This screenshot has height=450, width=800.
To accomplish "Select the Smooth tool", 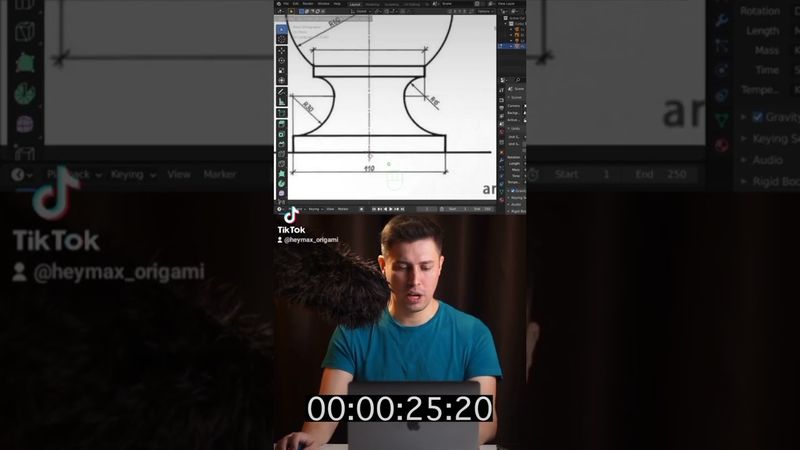I will tap(282, 193).
